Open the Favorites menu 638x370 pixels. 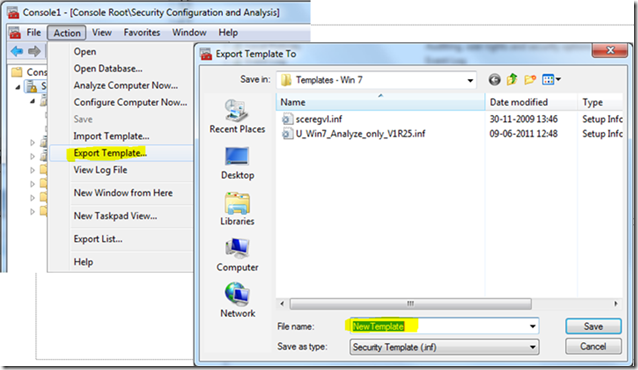point(142,33)
